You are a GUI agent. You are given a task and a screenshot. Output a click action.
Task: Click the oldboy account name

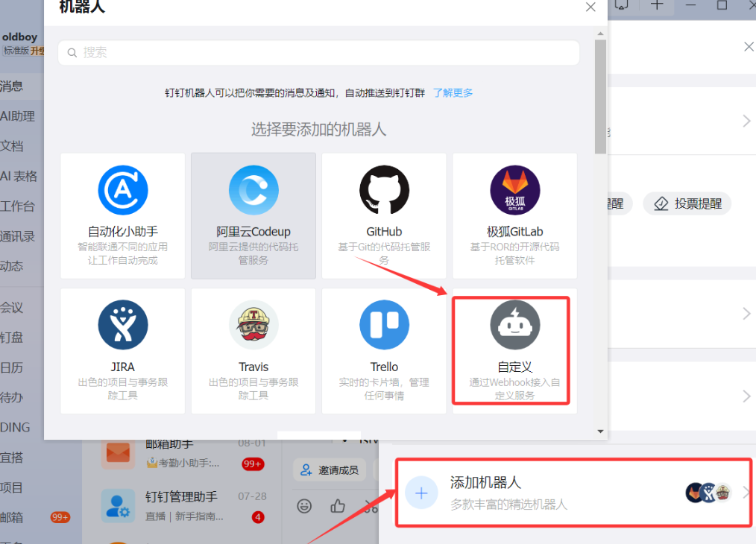pyautogui.click(x=20, y=37)
